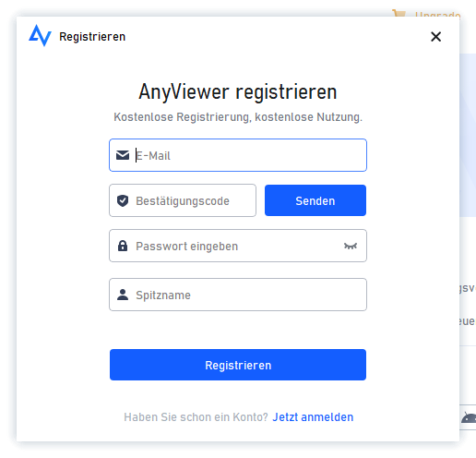The image size is (476, 458).
Task: Focus the E-Mail input field
Action: [238, 155]
